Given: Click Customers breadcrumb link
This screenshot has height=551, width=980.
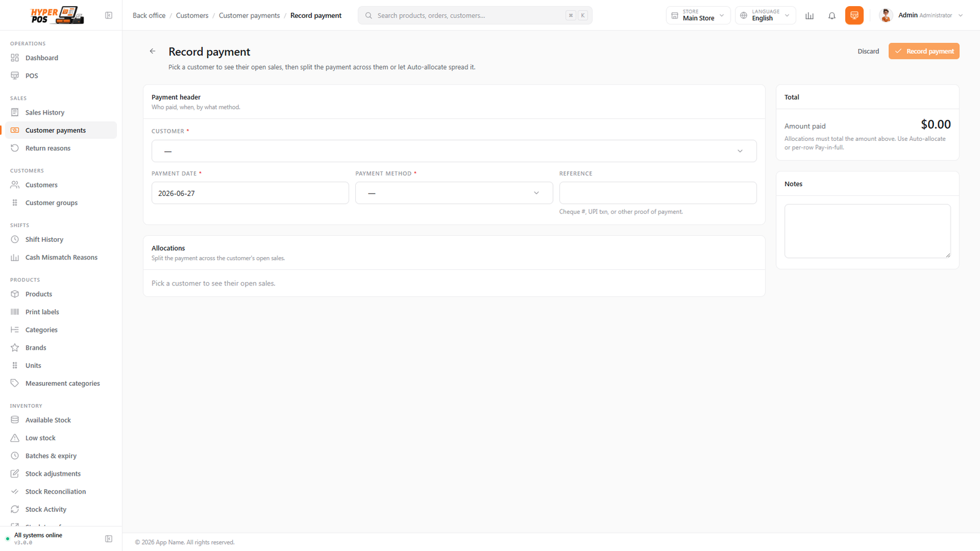Looking at the screenshot, I should [192, 15].
